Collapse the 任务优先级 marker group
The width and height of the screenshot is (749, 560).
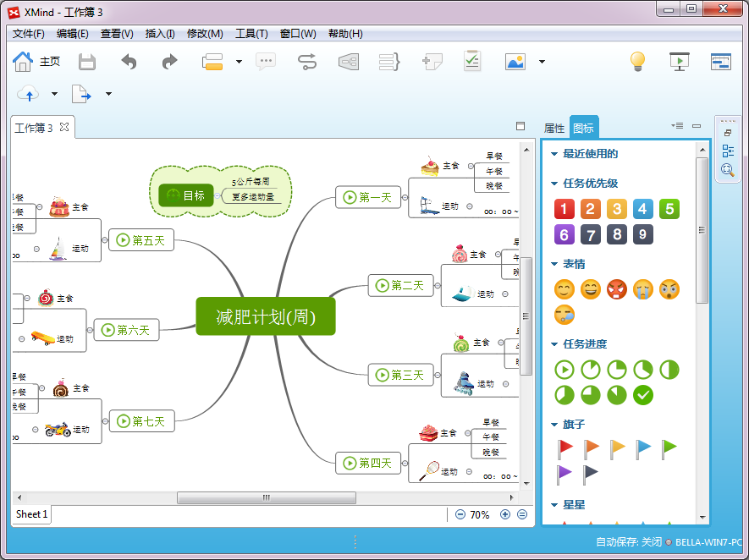[554, 184]
